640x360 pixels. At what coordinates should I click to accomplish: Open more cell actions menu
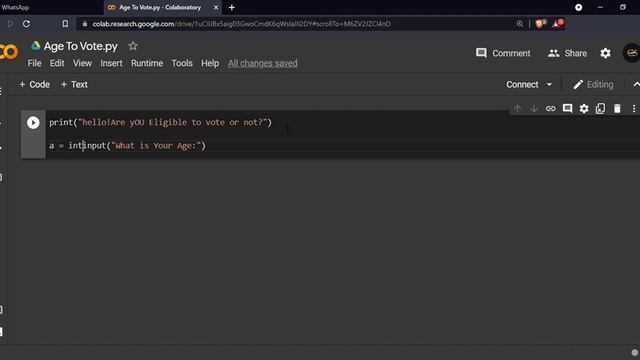(633, 109)
